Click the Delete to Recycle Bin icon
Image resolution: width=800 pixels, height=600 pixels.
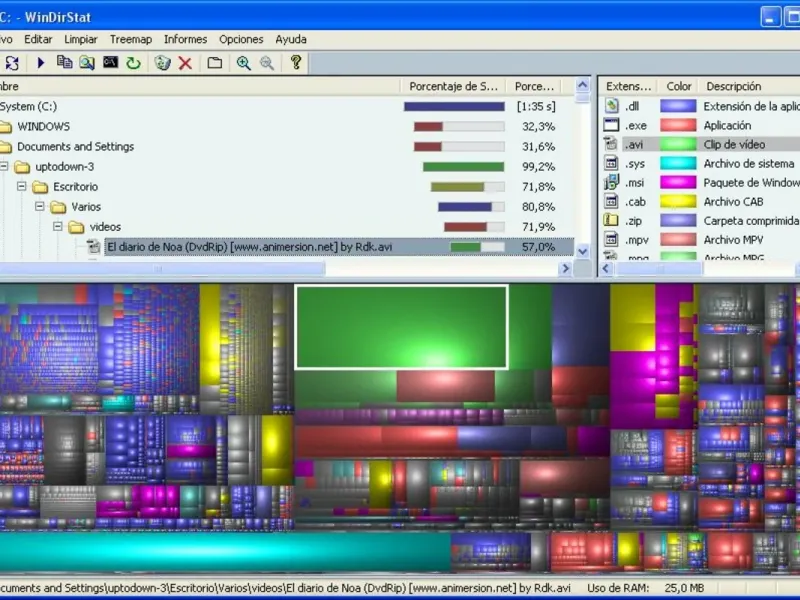[x=162, y=63]
